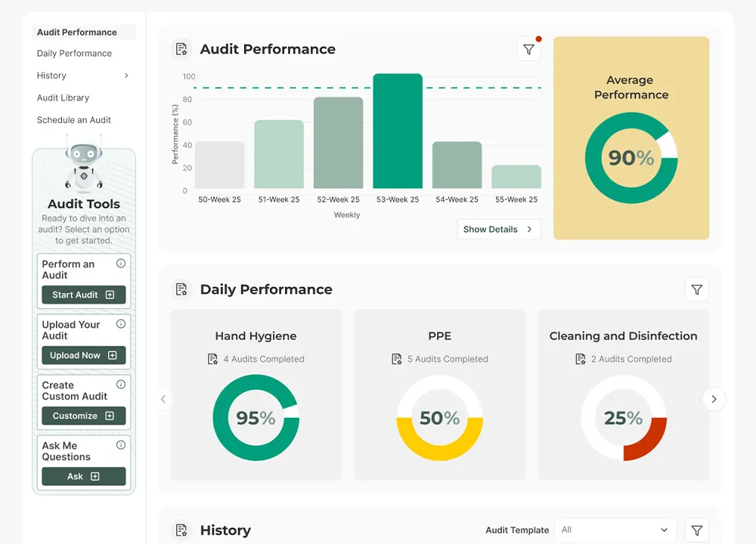
Task: Click the 90% Average Performance donut chart
Action: (631, 159)
